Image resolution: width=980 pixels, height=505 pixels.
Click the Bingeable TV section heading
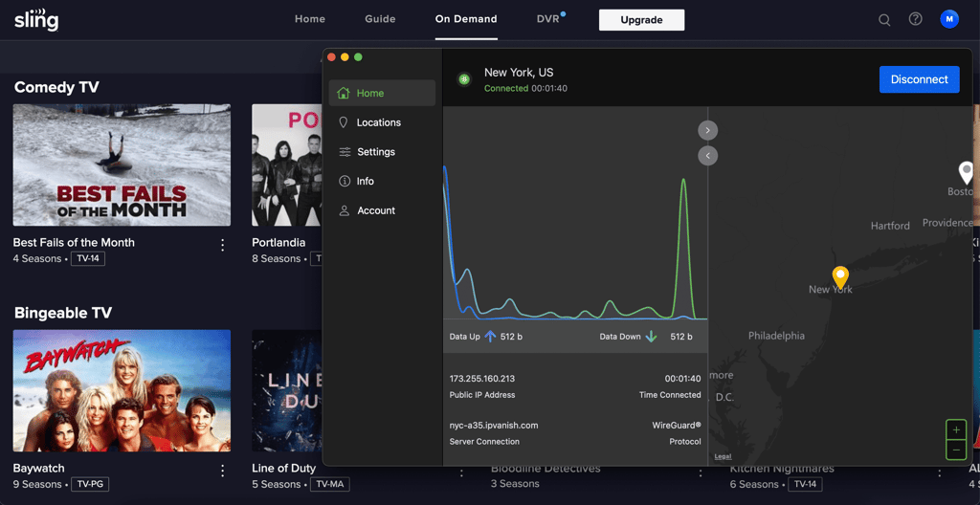[63, 313]
